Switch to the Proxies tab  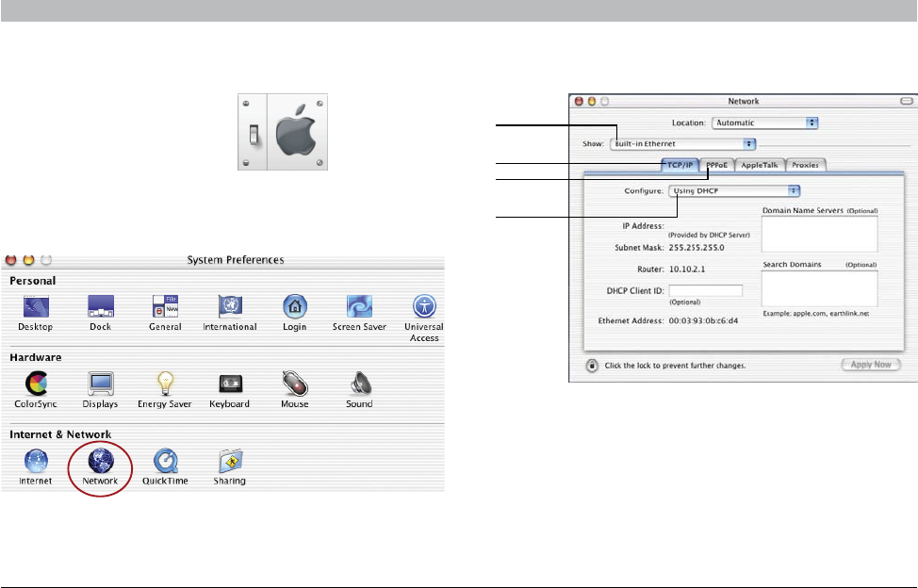[806, 165]
